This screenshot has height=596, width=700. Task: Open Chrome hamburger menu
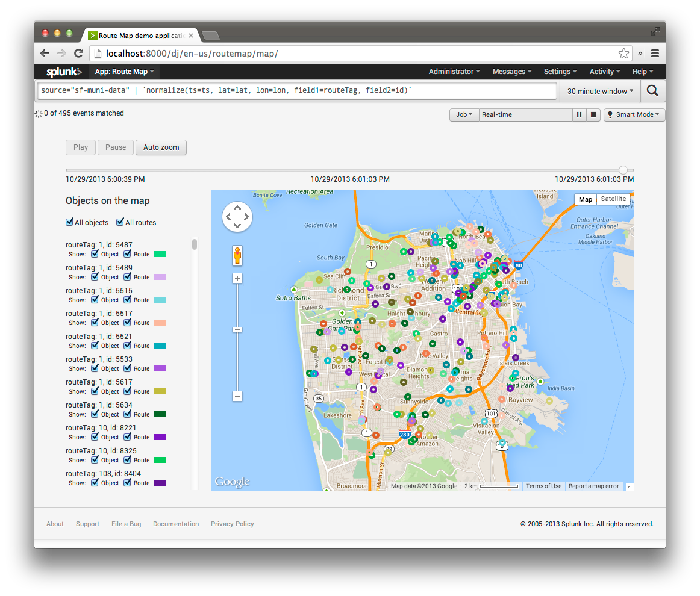(x=655, y=54)
